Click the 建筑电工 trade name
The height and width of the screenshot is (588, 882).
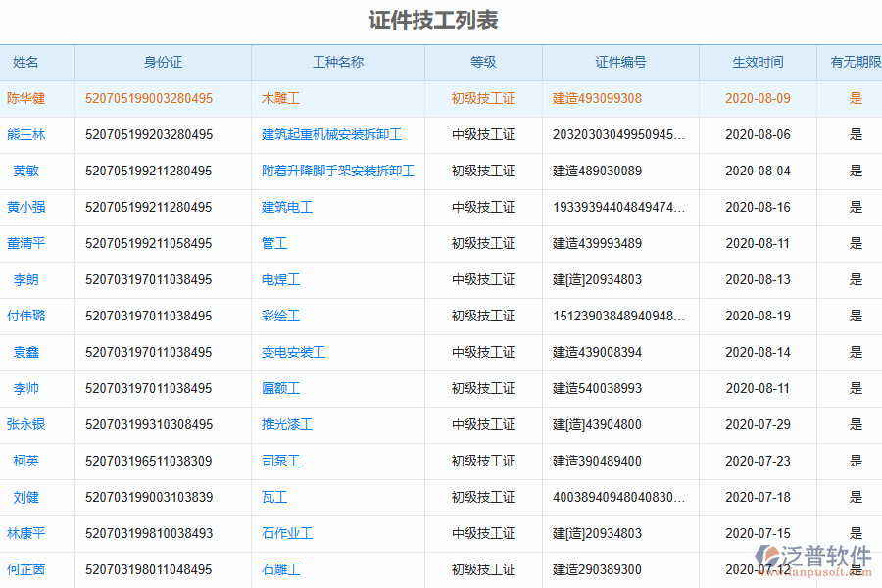tap(288, 207)
